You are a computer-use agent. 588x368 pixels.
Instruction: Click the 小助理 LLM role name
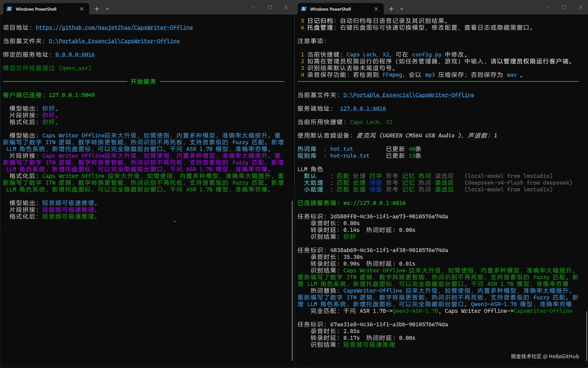tap(313, 190)
